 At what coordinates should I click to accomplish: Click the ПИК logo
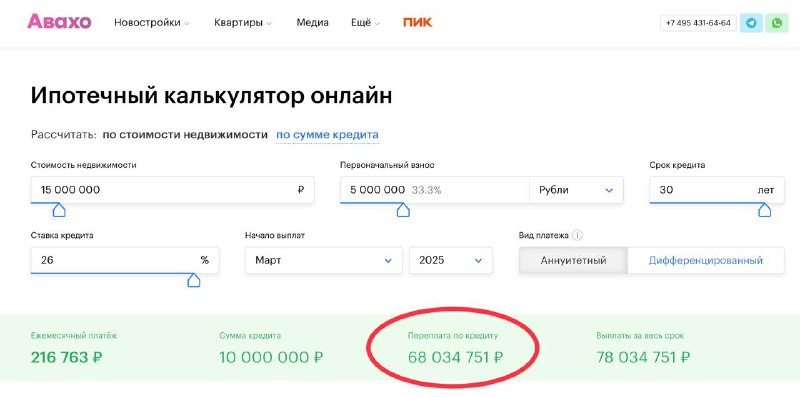click(417, 22)
